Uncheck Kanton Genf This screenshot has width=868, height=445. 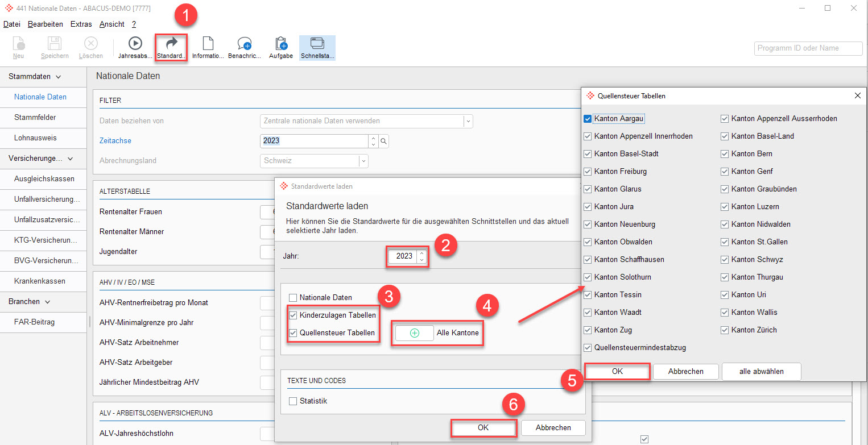[725, 171]
